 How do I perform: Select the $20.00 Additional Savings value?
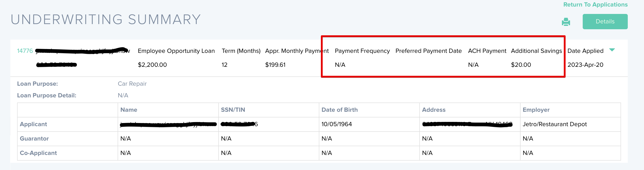point(521,65)
